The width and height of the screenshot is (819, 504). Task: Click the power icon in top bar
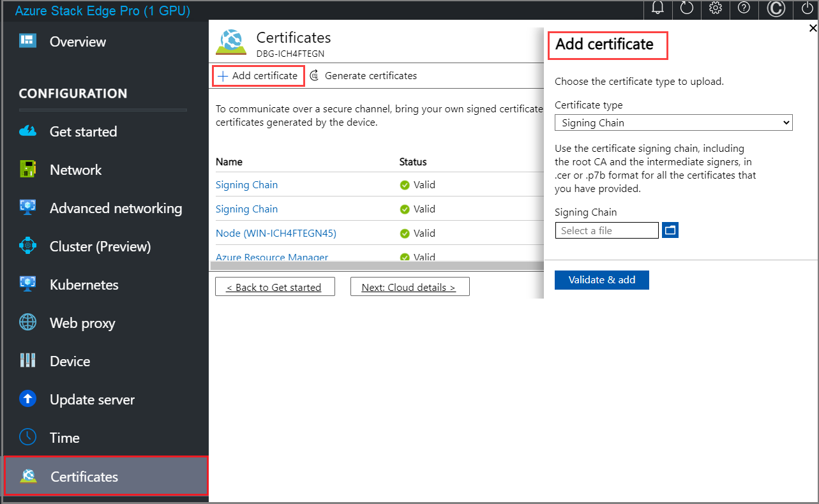point(806,9)
